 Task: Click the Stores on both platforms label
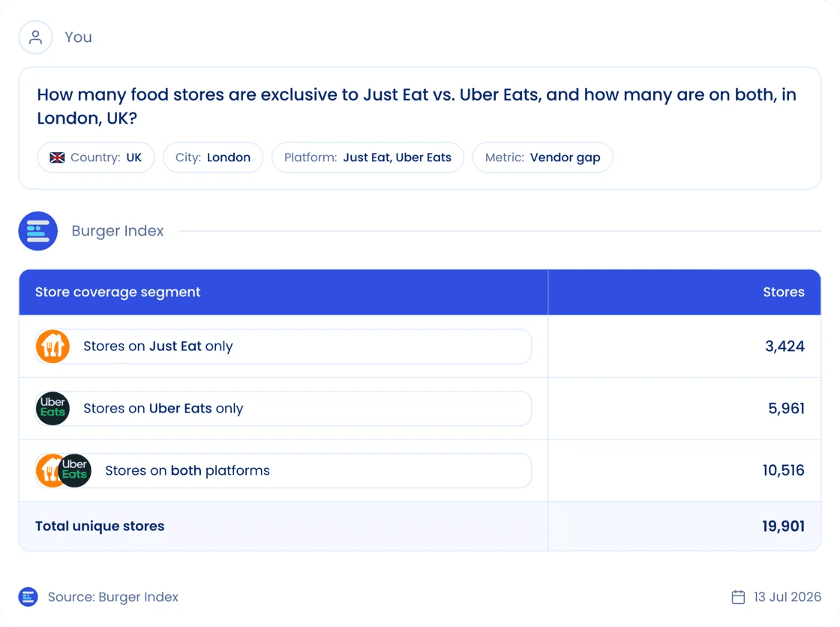(x=187, y=470)
